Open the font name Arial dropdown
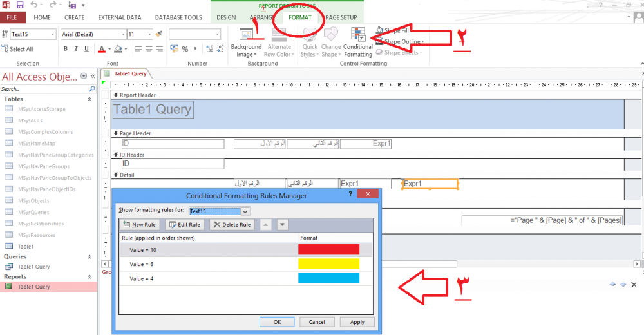The image size is (644, 335). (x=123, y=34)
